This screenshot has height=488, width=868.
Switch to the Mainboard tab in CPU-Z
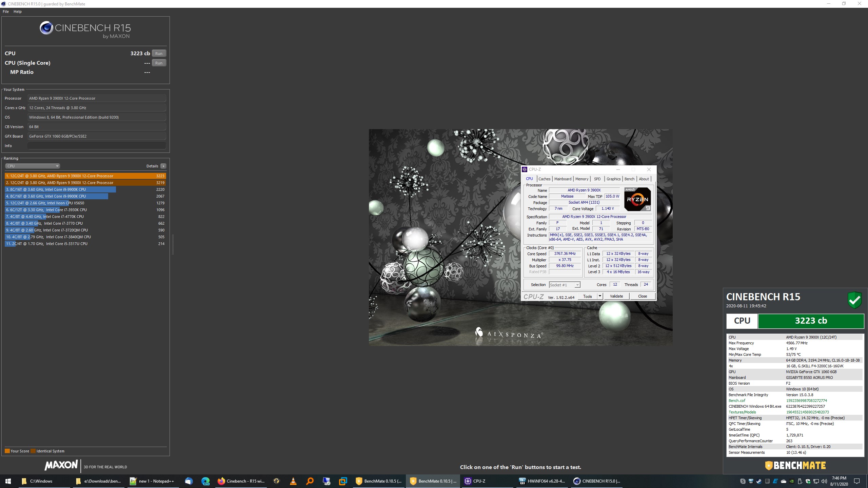point(563,179)
